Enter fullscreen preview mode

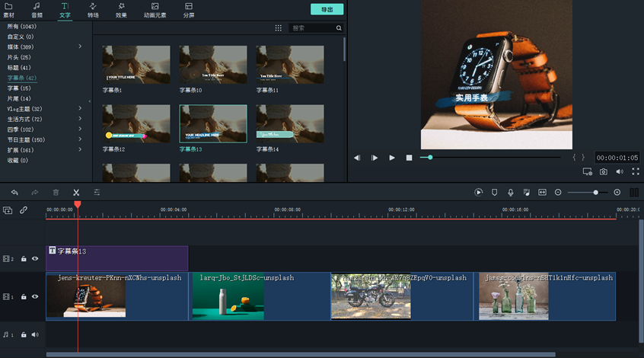coord(635,172)
